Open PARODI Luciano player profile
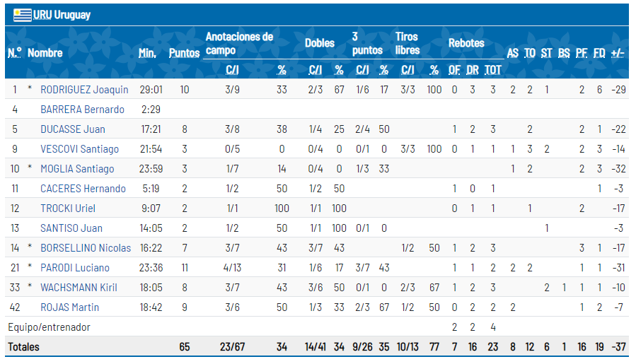 coord(74,268)
